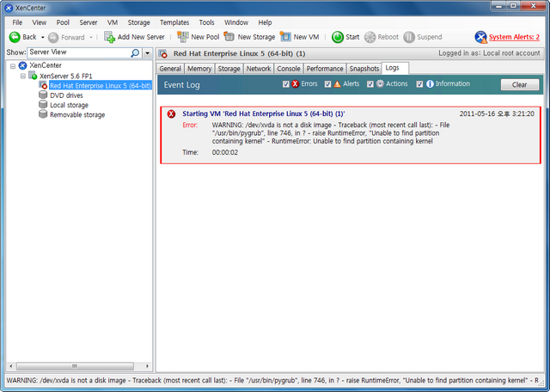Collapse the XenCenter tree node
This screenshot has height=392, width=550.
click(13, 65)
